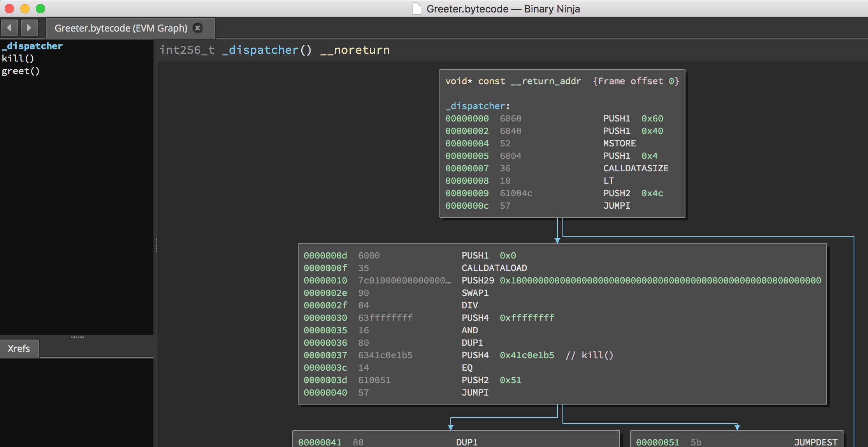Click the 0x4c jump target operand
This screenshot has width=868, height=447.
652,193
